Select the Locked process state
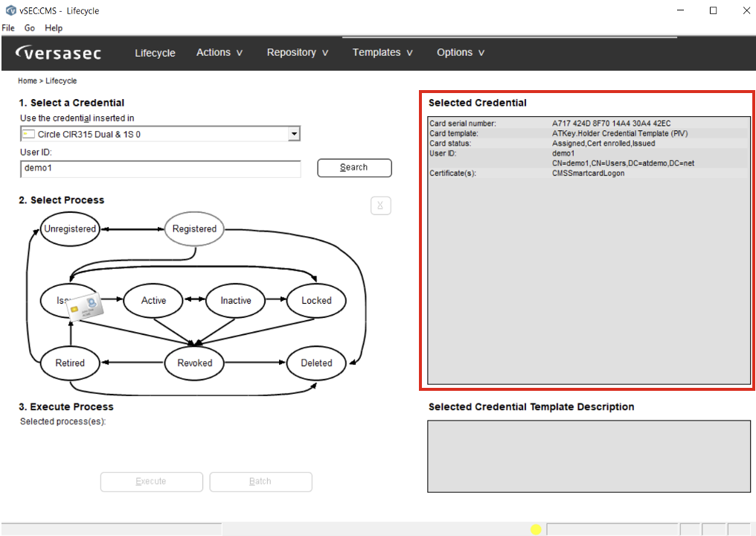Image resolution: width=756 pixels, height=536 pixels. (x=316, y=301)
